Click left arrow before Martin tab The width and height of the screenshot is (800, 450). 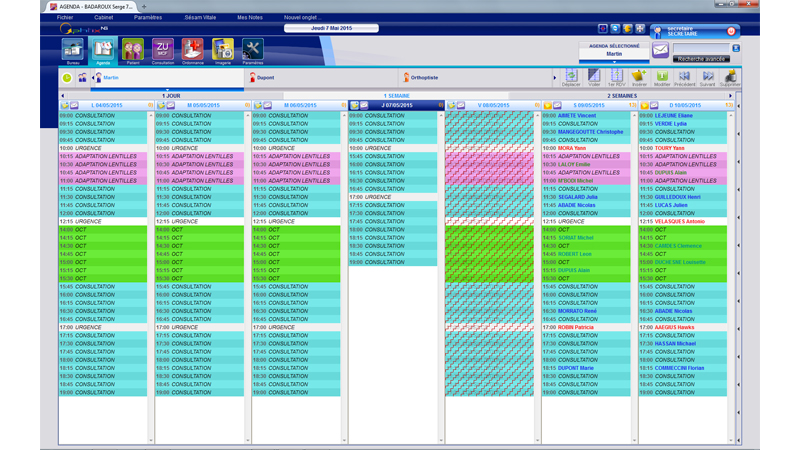[93, 78]
